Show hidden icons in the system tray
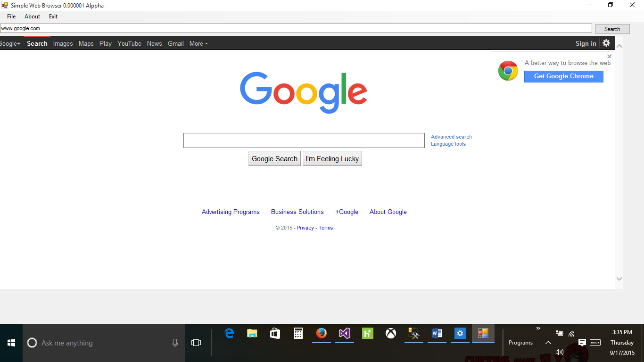 coord(548,343)
